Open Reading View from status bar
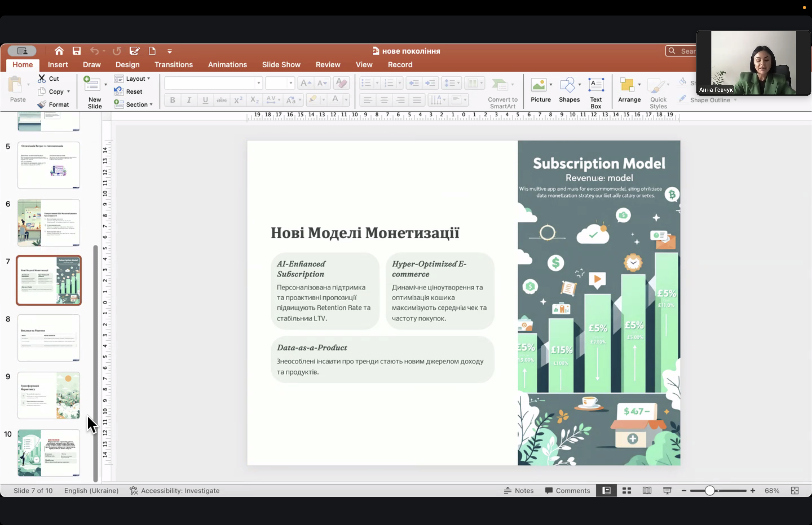 click(x=647, y=490)
